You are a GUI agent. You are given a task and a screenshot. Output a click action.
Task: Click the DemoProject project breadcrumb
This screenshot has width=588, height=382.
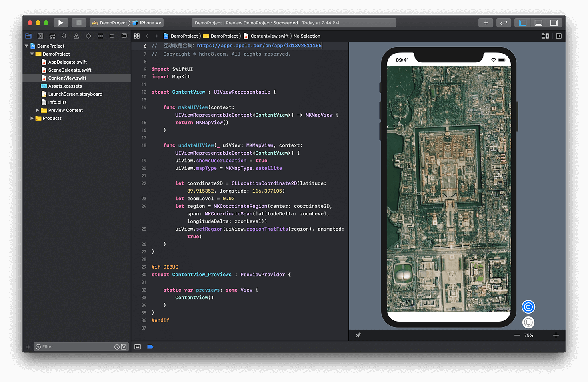click(x=180, y=36)
